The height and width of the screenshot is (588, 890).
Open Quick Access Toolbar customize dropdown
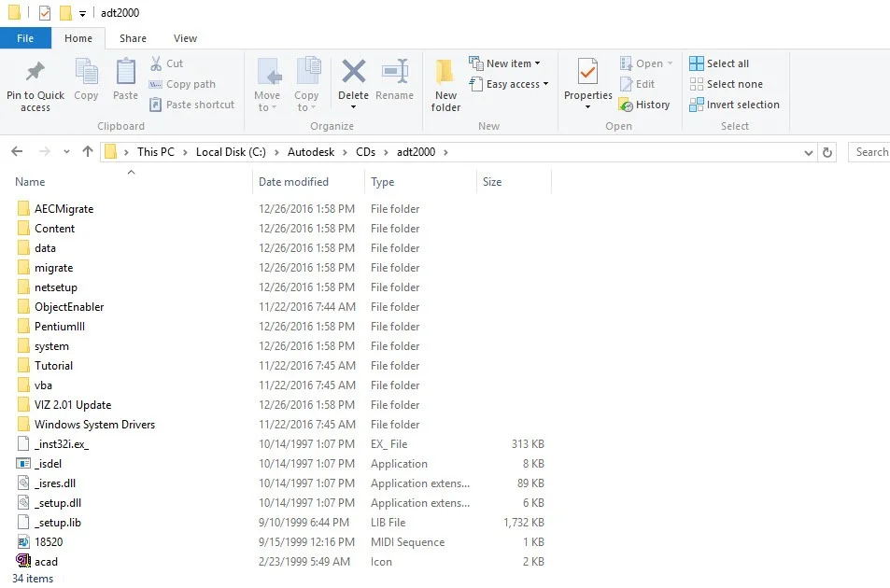pyautogui.click(x=82, y=13)
